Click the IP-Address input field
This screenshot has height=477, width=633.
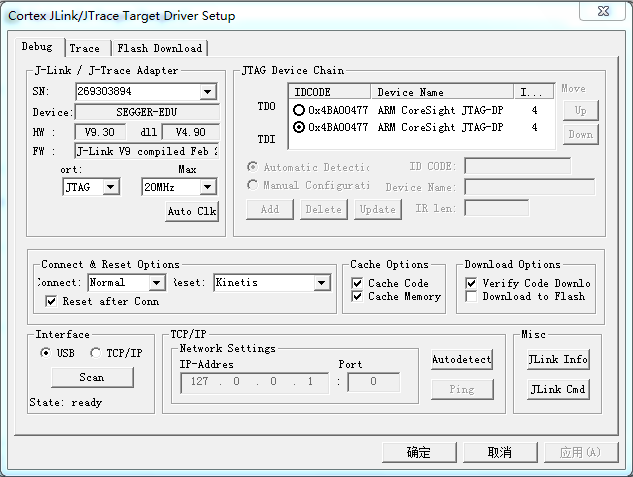[254, 382]
